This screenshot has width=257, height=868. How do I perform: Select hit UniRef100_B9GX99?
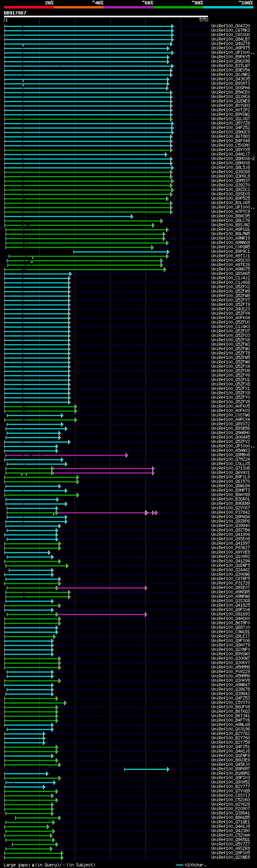click(230, 61)
